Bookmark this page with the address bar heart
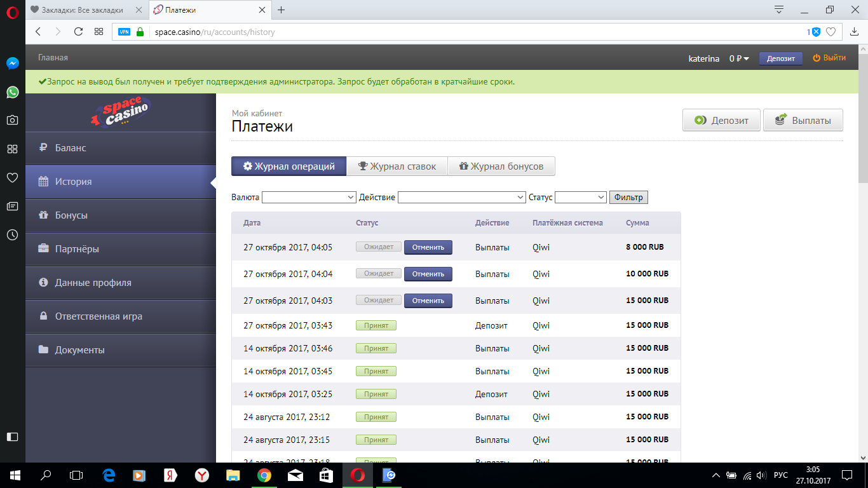 [x=831, y=32]
